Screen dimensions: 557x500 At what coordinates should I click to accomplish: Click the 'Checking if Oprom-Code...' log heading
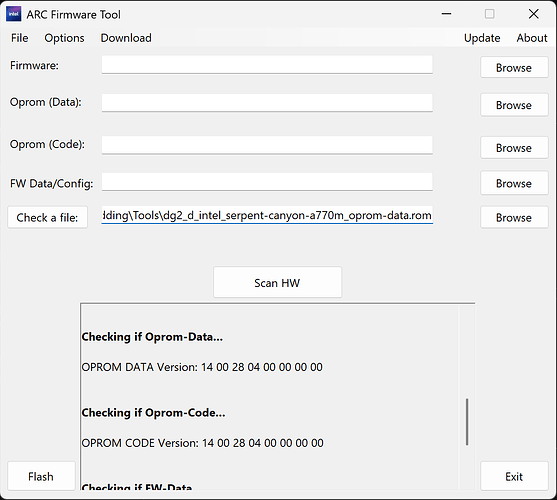click(x=153, y=413)
